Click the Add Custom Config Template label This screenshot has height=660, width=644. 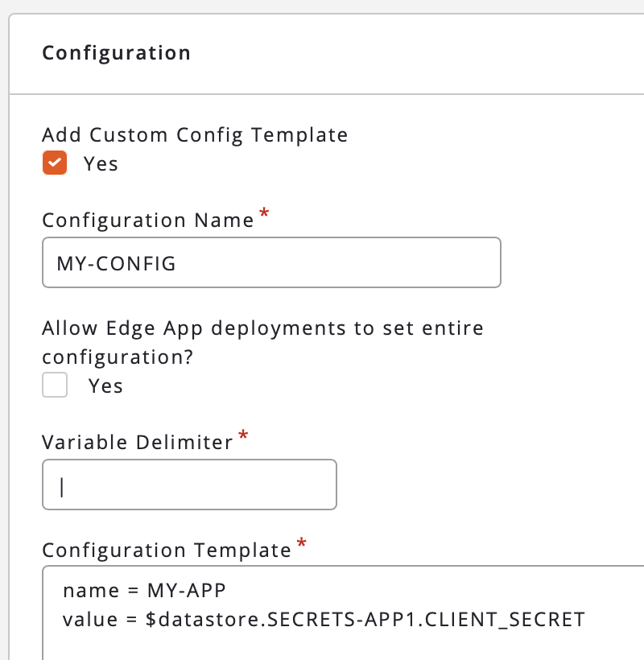point(195,134)
